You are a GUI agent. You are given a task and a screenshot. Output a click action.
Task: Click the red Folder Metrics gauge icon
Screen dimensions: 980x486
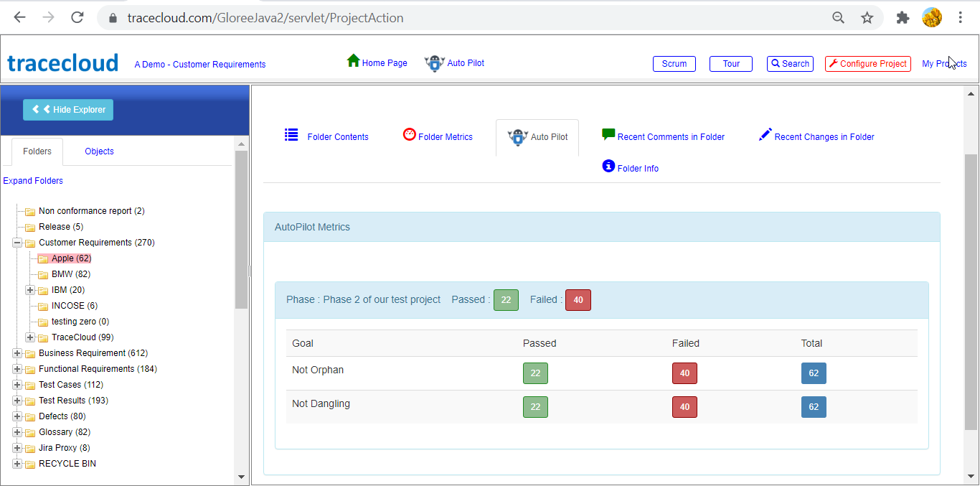pyautogui.click(x=410, y=134)
